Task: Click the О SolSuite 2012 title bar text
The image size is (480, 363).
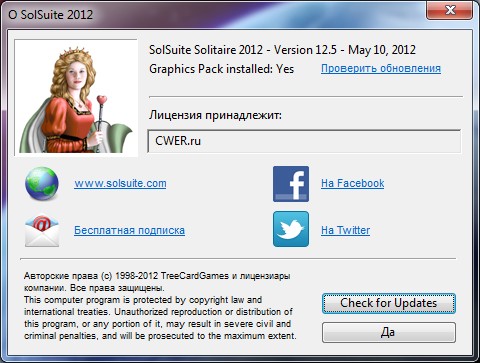Action: coord(50,15)
